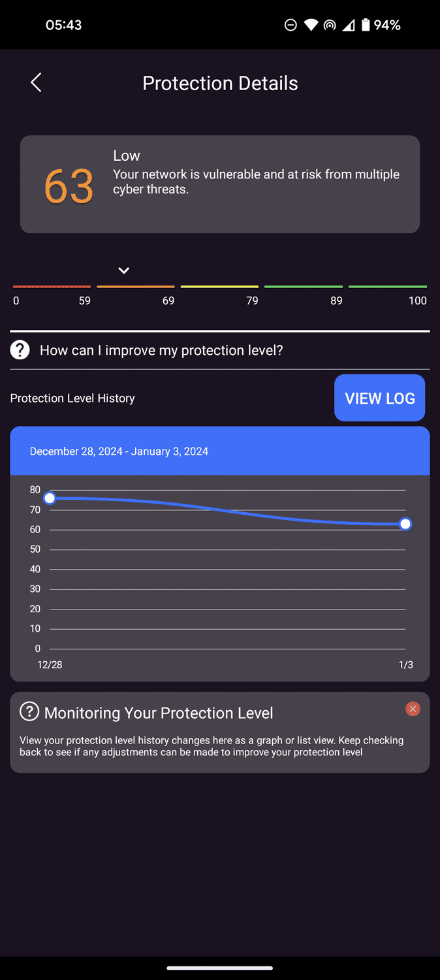Tap the home gesture navigation bar
The height and width of the screenshot is (980, 440).
220,968
